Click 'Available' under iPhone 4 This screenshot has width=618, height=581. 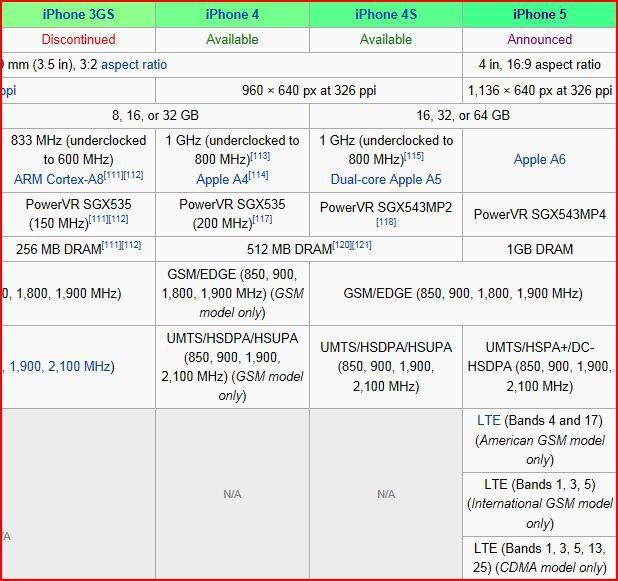pyautogui.click(x=232, y=39)
